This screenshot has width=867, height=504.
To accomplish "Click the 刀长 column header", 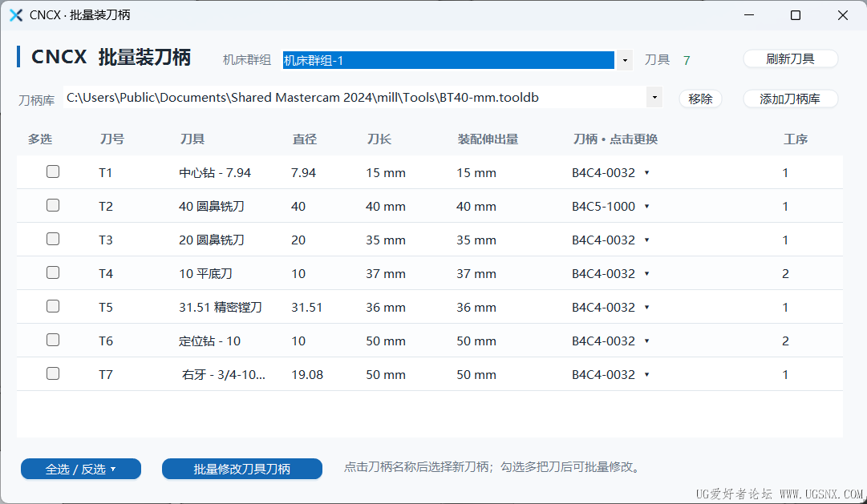I will 379,139.
